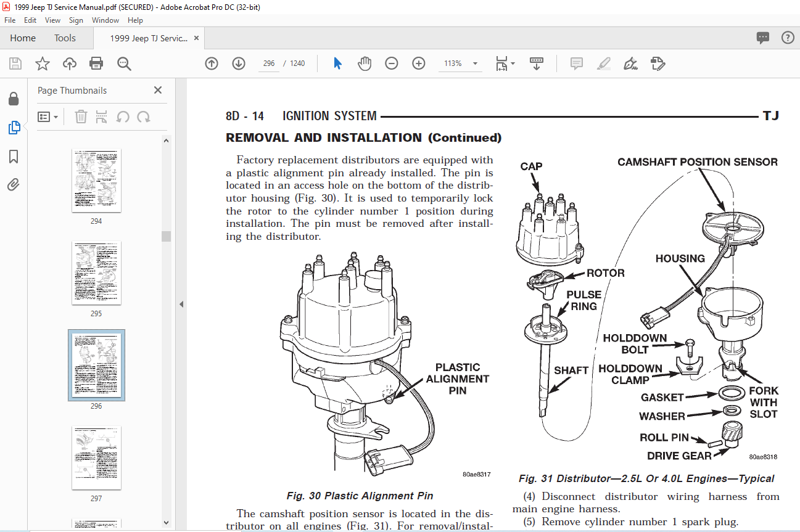Click the thumbnails scroll down arrow

166,523
